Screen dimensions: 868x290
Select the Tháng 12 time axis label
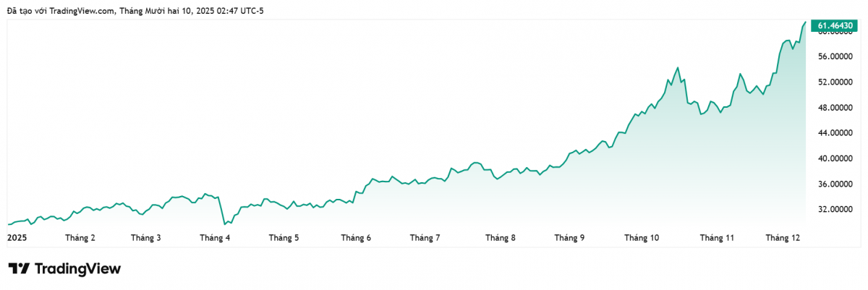(x=783, y=237)
